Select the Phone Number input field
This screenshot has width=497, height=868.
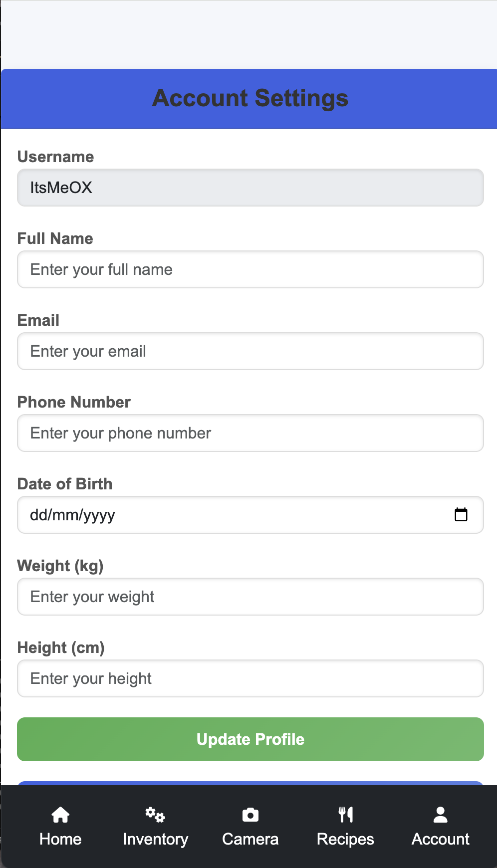[250, 433]
